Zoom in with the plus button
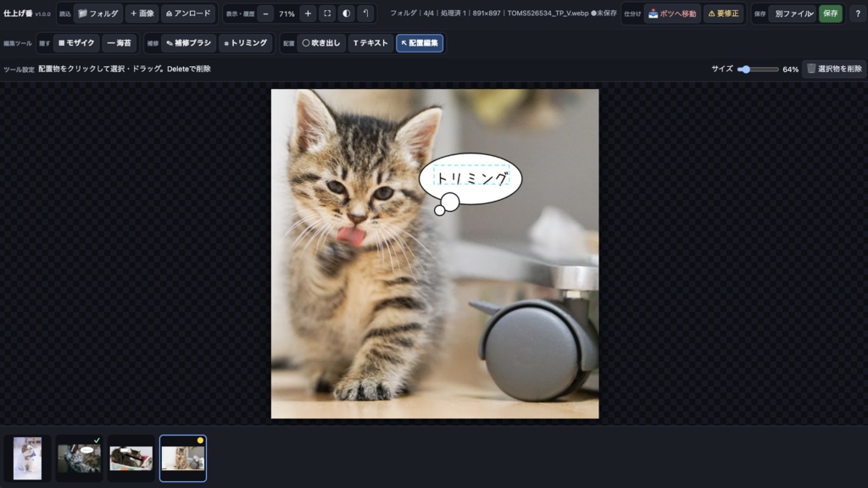The width and height of the screenshot is (868, 488). tap(308, 14)
